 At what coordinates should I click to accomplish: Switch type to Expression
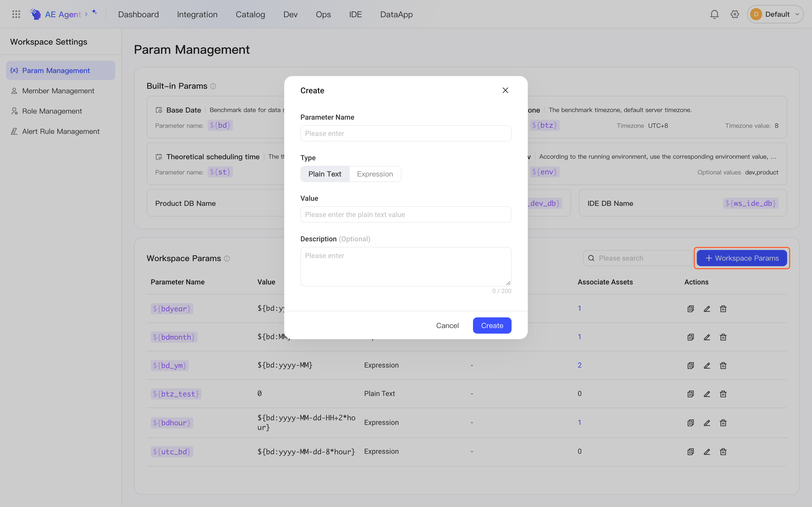coord(375,174)
